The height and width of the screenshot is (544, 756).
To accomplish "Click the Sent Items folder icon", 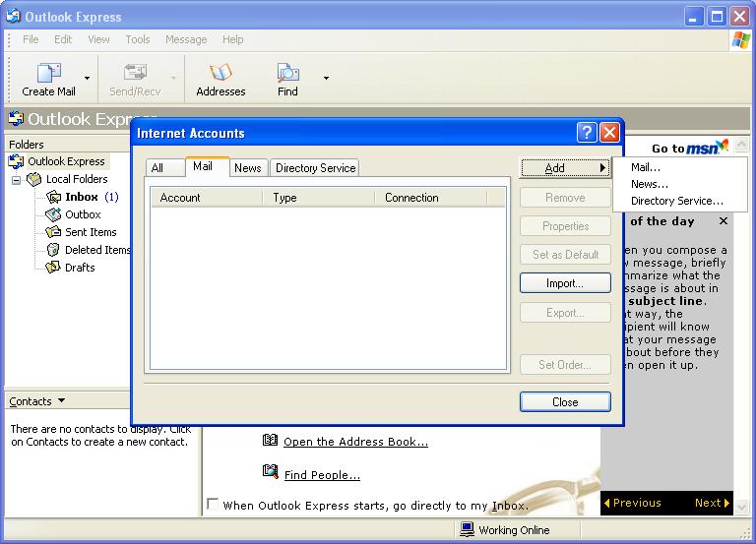I will (53, 232).
